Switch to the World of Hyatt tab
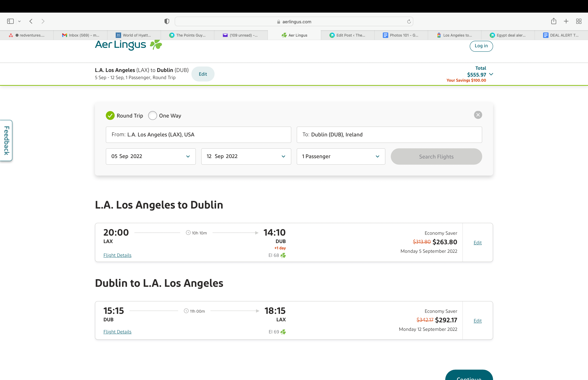The width and height of the screenshot is (588, 380). (134, 35)
